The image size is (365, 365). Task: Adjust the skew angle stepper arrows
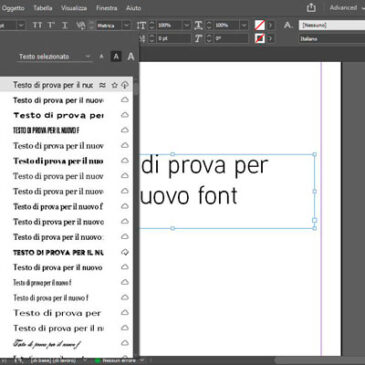[209, 39]
